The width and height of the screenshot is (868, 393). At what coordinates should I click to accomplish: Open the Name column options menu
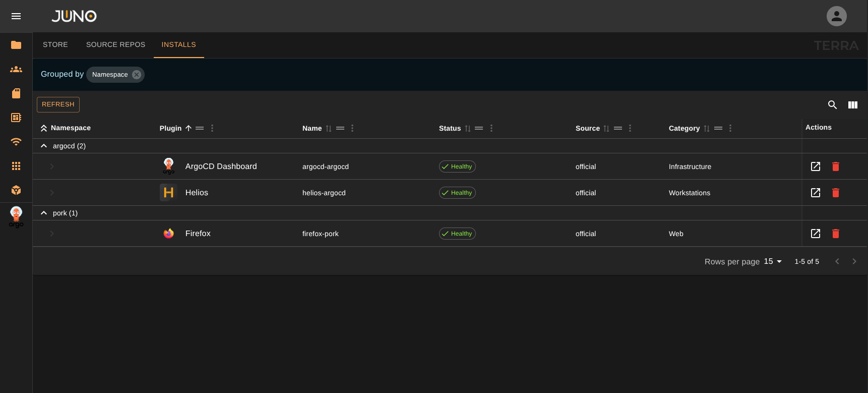pyautogui.click(x=352, y=128)
